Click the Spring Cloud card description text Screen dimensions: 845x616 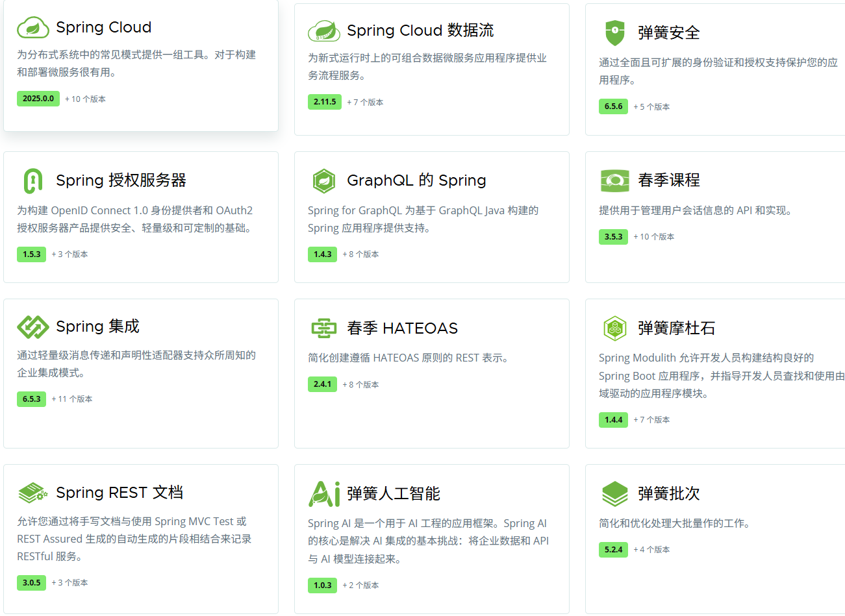click(x=136, y=64)
